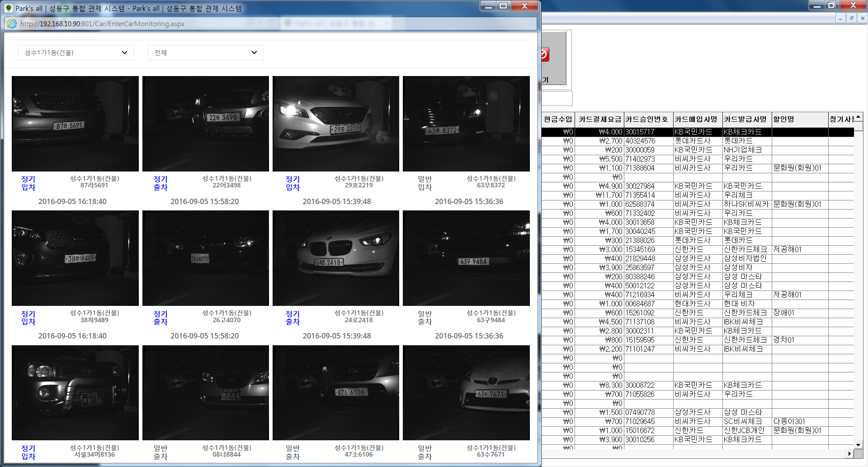Viewport: 868px width, 467px height.
Task: Sort by 카드결제요금 column header
Action: click(x=599, y=119)
